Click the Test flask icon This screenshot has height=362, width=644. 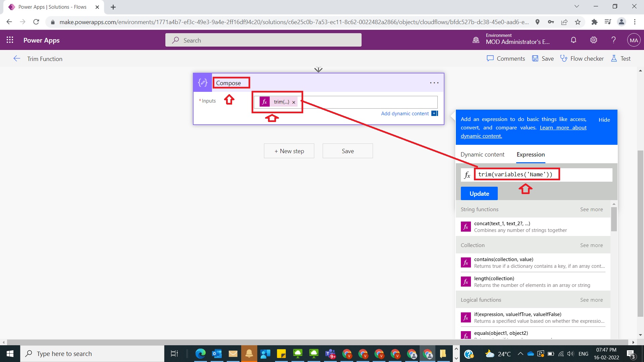614,59
